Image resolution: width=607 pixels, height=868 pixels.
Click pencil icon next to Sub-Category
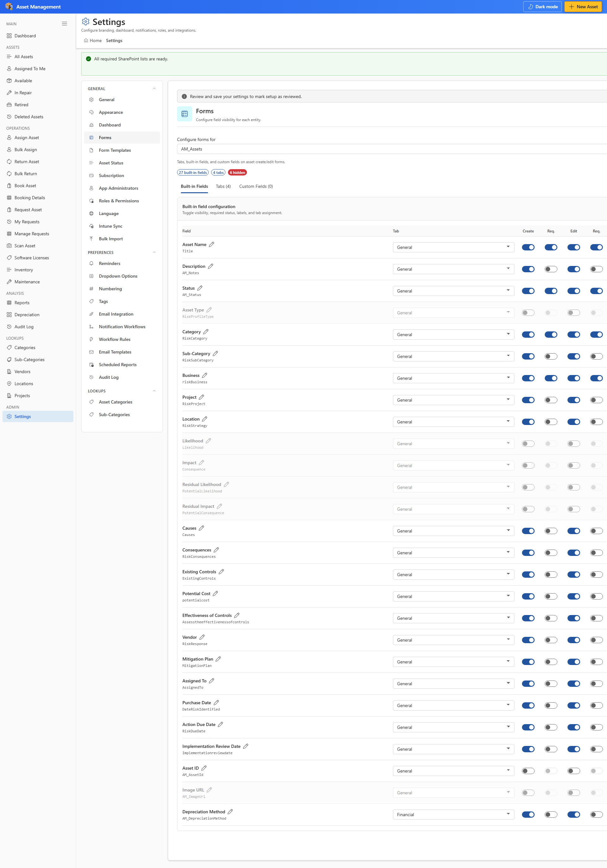click(x=215, y=354)
